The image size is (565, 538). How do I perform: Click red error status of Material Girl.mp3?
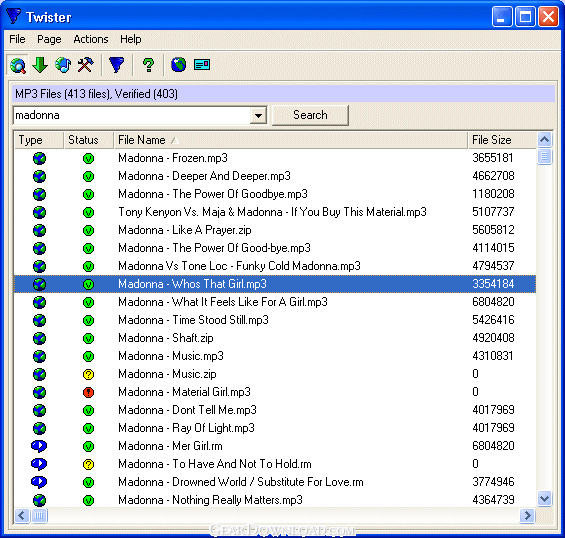[88, 392]
